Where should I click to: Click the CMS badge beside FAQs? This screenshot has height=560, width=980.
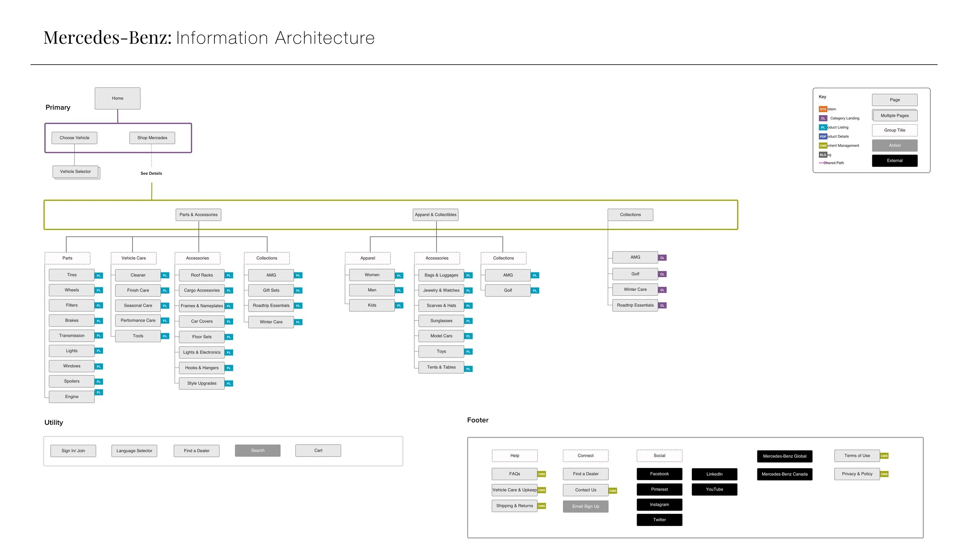(x=542, y=474)
